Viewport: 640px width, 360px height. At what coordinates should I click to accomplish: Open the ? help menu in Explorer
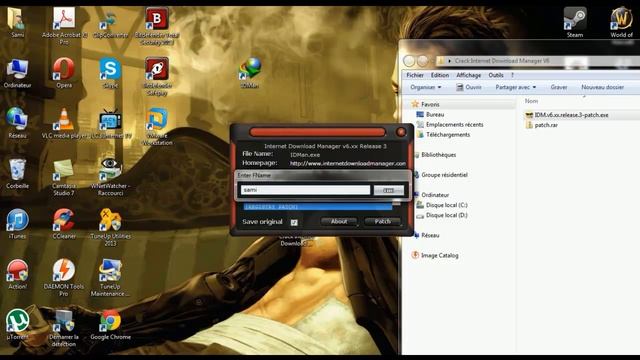point(512,75)
